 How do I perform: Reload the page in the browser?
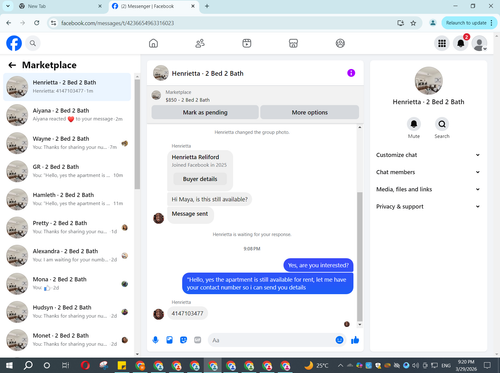point(37,23)
